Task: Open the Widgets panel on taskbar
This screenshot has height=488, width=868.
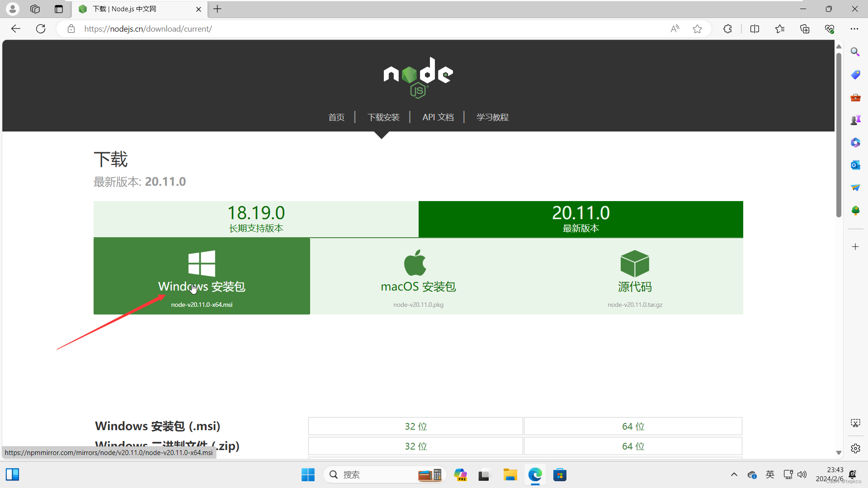Action: (12, 474)
